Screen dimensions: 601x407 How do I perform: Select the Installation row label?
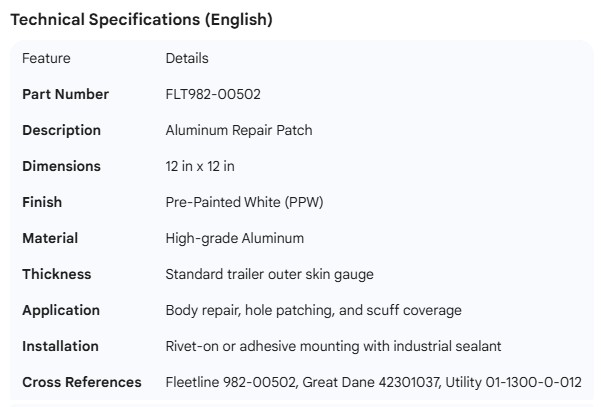coord(60,346)
